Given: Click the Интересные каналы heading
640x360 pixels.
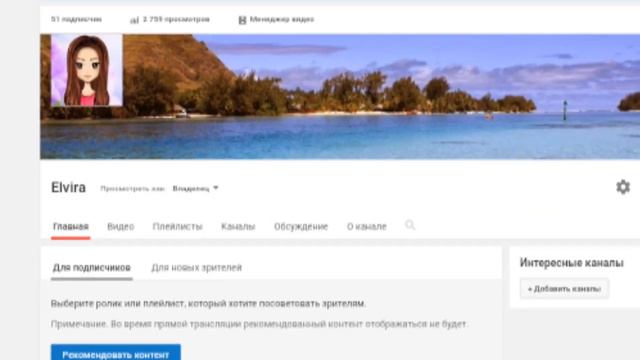Looking at the screenshot, I should point(571,263).
